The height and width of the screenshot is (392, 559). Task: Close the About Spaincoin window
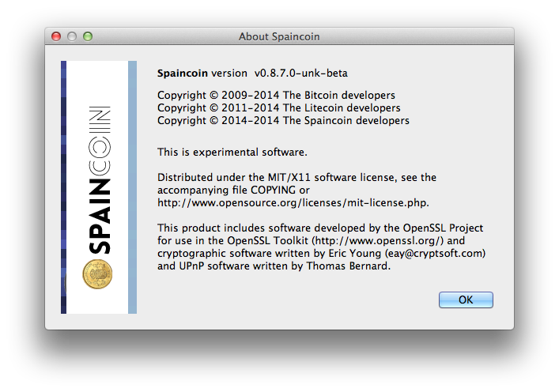[x=56, y=36]
